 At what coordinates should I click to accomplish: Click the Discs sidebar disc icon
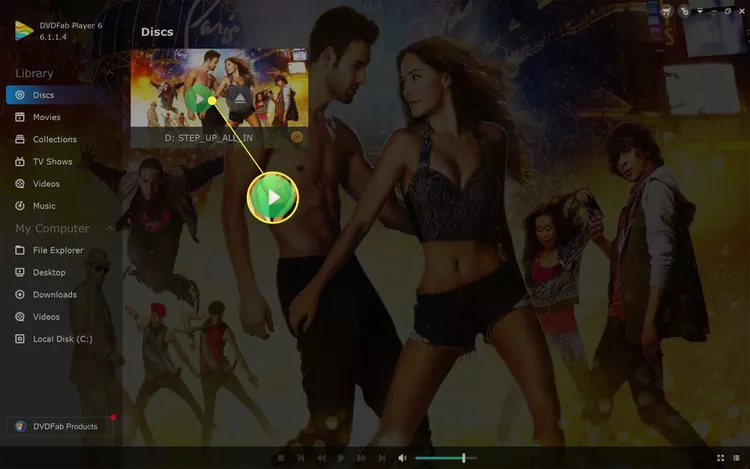pos(20,95)
